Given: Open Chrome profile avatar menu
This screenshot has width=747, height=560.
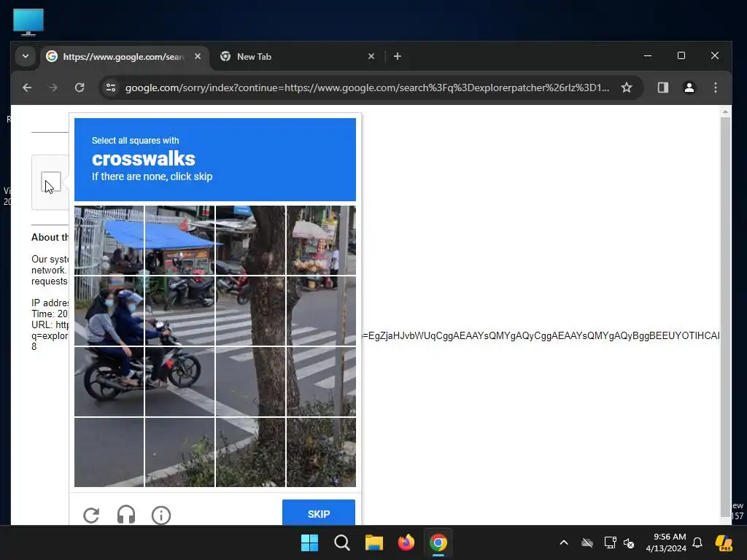Looking at the screenshot, I should (x=689, y=87).
